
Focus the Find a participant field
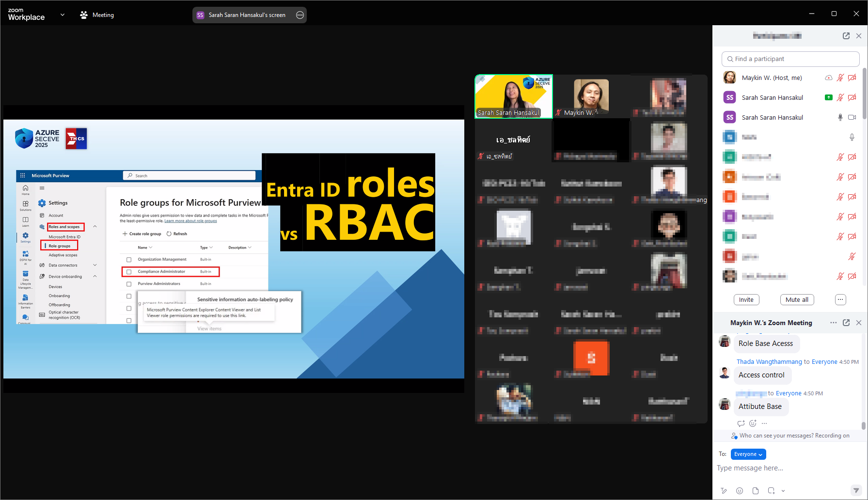[x=790, y=59]
